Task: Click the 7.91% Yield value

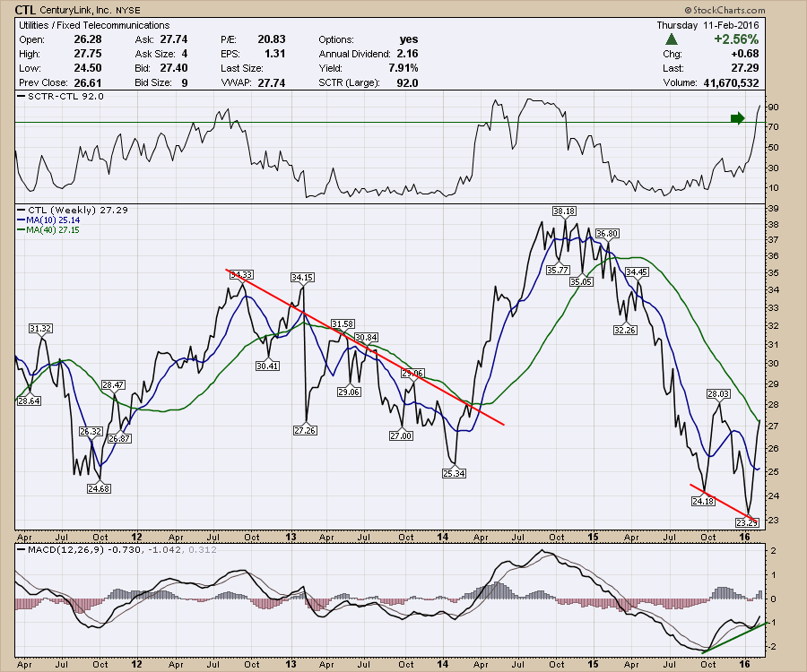Action: (399, 68)
